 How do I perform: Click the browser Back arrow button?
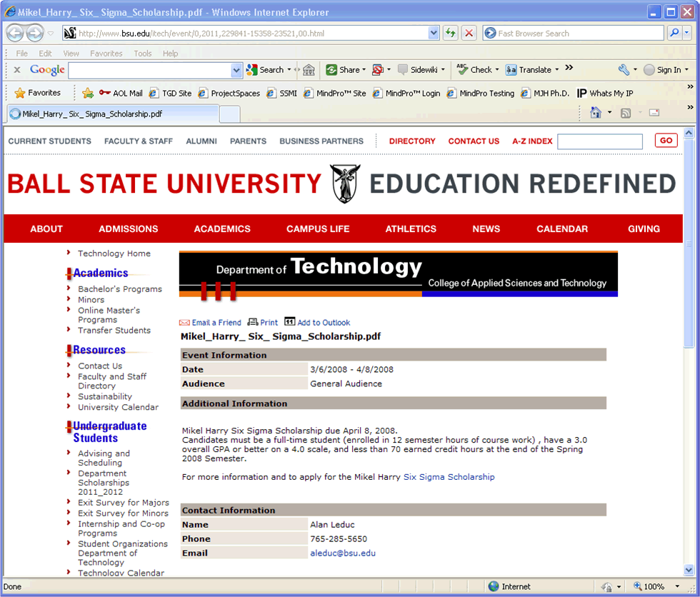(x=15, y=33)
